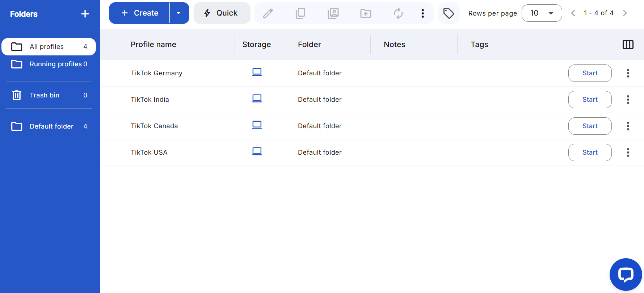Screen dimensions: 644x293
Task: Sort by Profile name column header
Action: 153,45
